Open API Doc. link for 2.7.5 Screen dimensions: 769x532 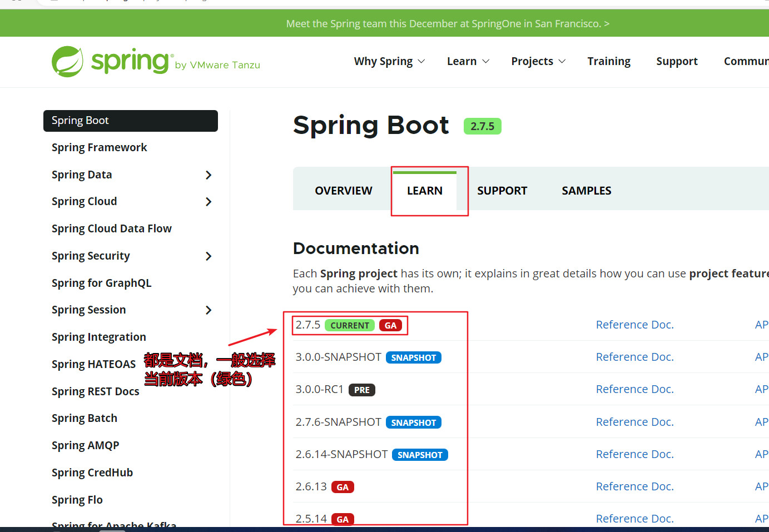762,325
